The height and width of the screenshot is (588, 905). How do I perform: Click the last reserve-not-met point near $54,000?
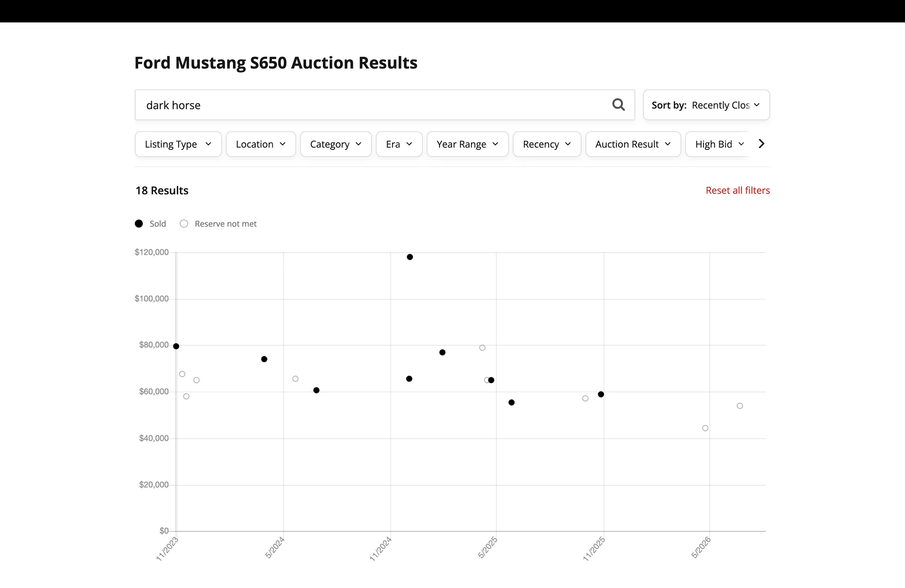[x=740, y=406]
